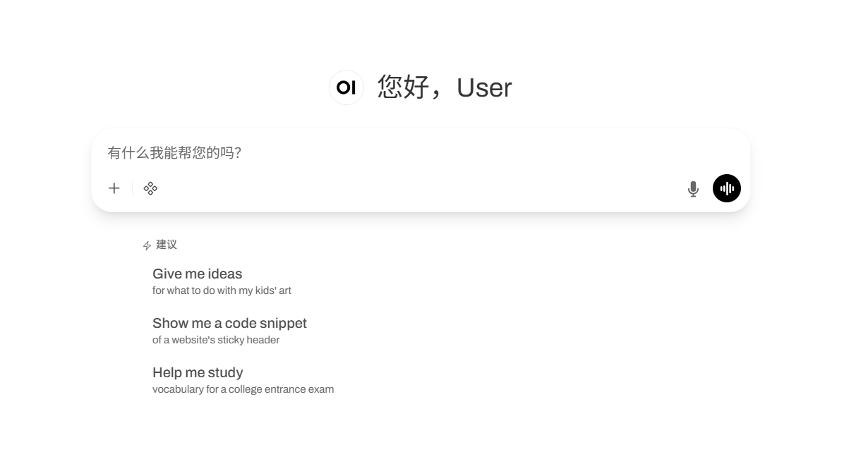Choose the 'Show me a code snippet' prompt
The width and height of the screenshot is (868, 471).
pos(229,324)
